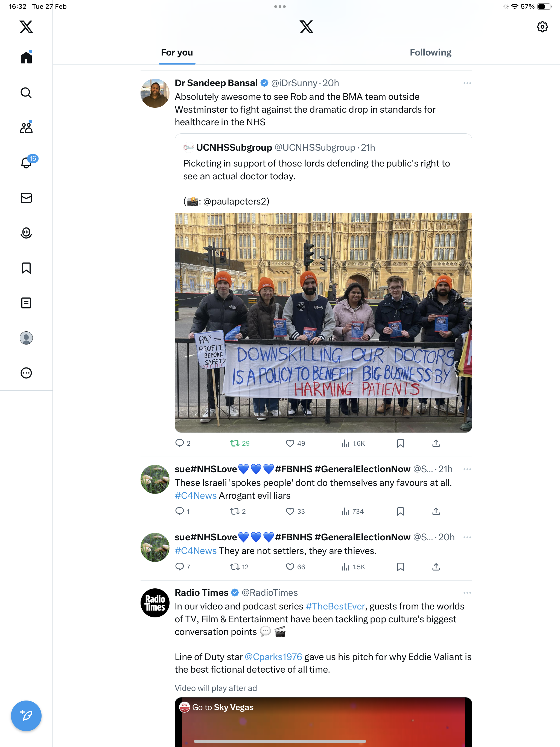Expand the sidebar More circle menu
The image size is (560, 747).
(26, 373)
